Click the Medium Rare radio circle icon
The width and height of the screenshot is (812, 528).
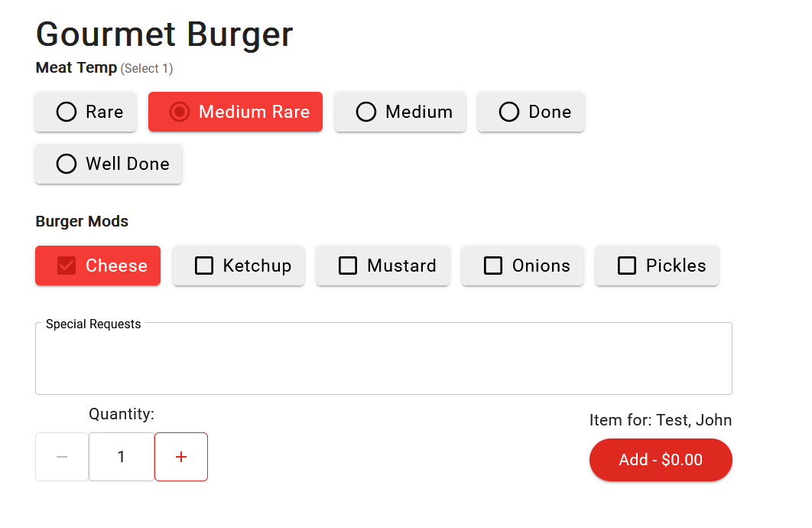tap(180, 112)
